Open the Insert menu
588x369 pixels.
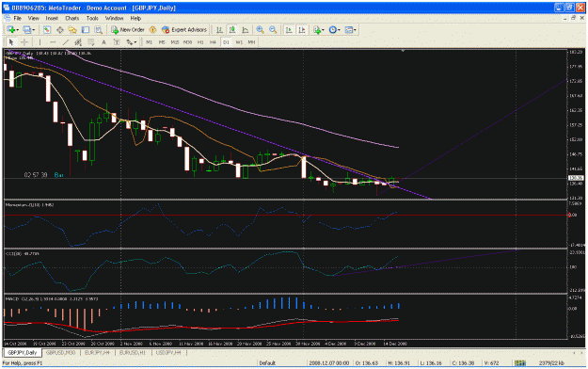coord(52,18)
